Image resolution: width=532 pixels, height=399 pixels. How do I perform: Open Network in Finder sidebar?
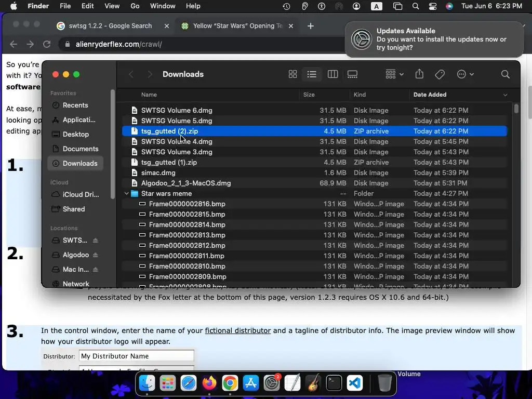75,284
